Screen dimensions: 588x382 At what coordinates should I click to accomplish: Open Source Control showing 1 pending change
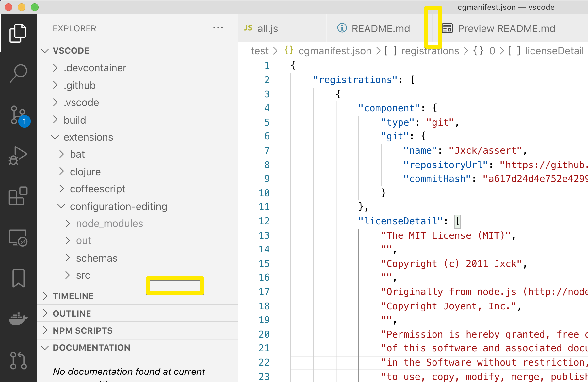point(18,115)
